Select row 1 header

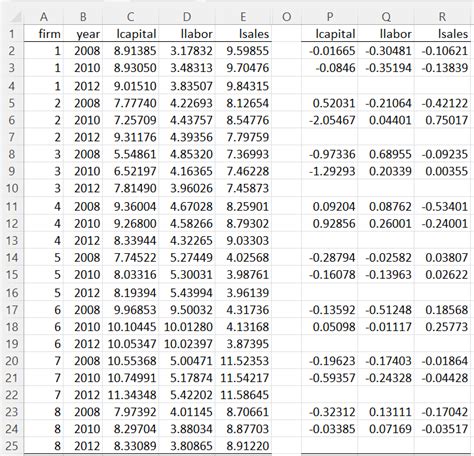coord(12,34)
